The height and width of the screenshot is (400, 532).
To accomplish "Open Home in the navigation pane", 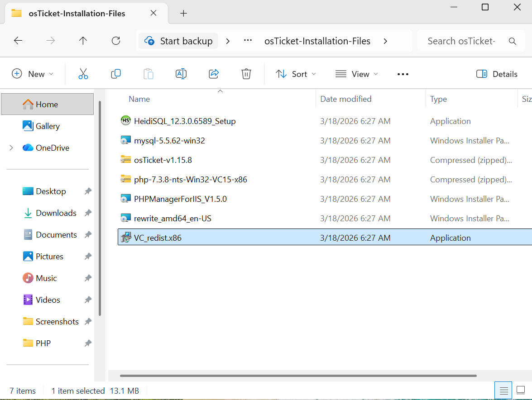I will [x=48, y=104].
